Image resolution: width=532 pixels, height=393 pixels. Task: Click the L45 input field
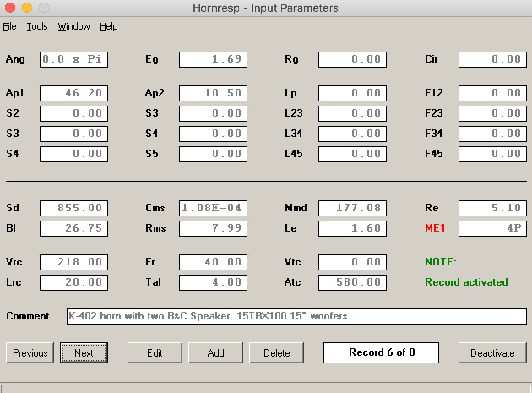point(353,154)
